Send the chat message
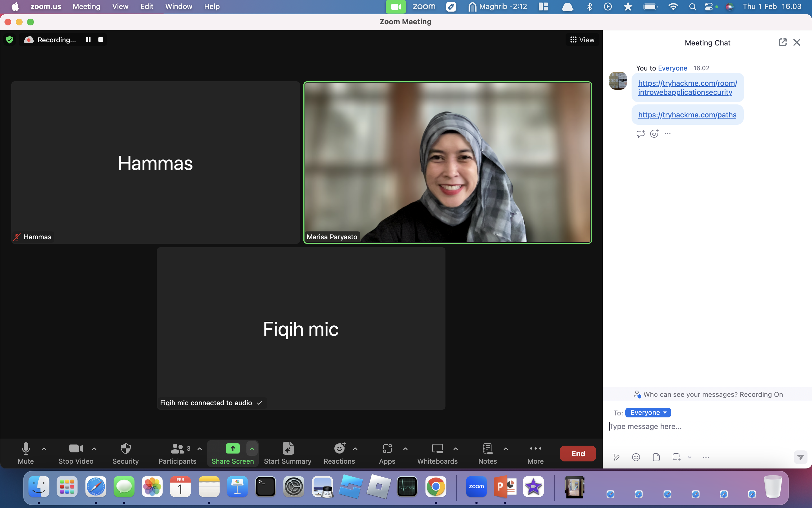The height and width of the screenshot is (508, 812). [x=801, y=457]
